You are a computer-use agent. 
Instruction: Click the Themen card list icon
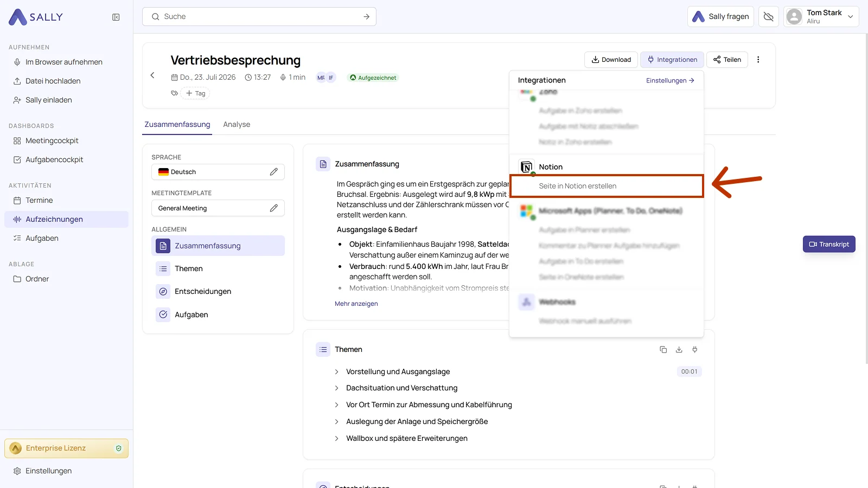(x=323, y=349)
